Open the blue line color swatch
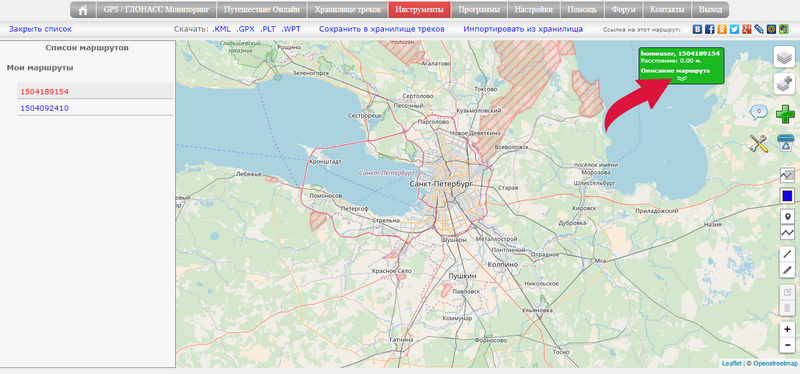Viewport: 800px width, 374px height. click(x=787, y=196)
